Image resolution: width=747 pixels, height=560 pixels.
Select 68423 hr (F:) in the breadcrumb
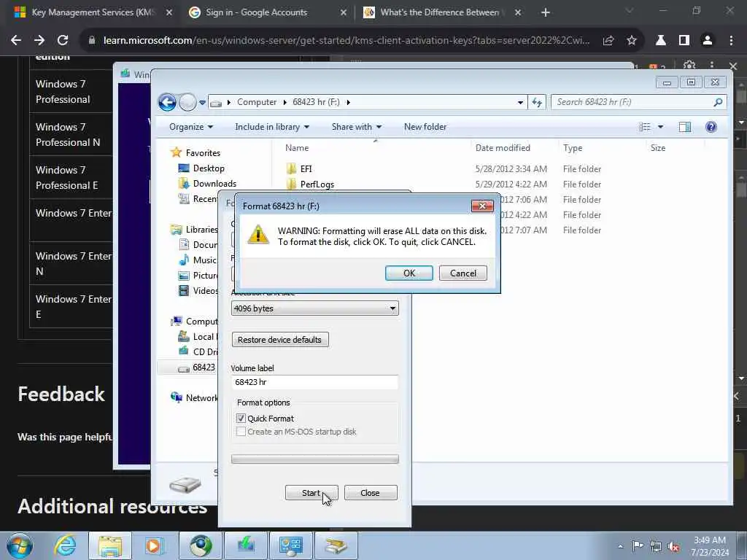pos(316,102)
